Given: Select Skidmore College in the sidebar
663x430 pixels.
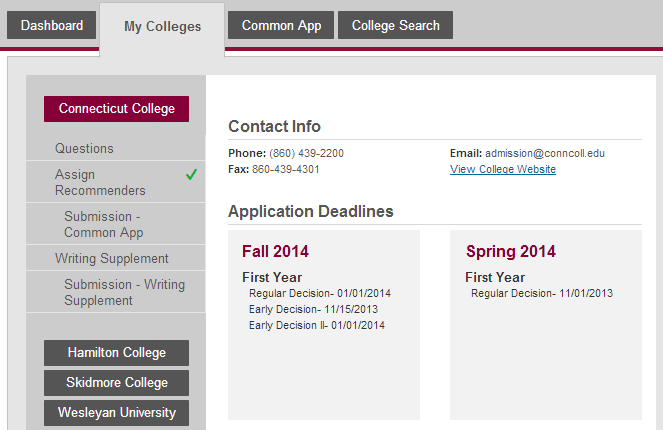Looking at the screenshot, I should (117, 383).
